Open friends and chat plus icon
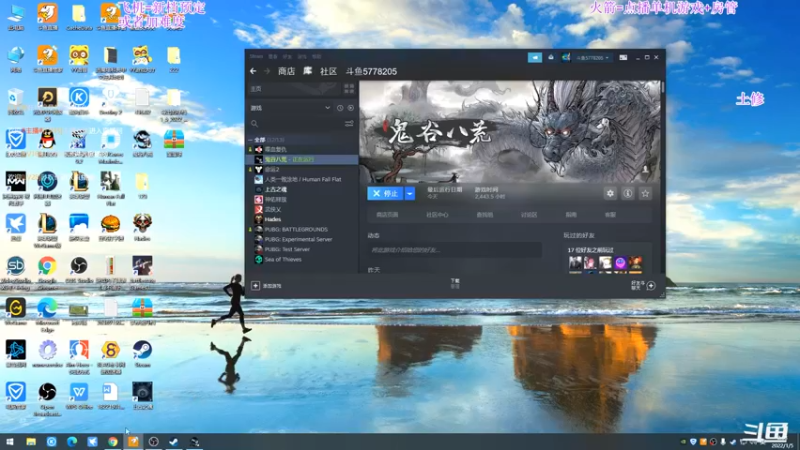This screenshot has width=800, height=450. tap(651, 286)
